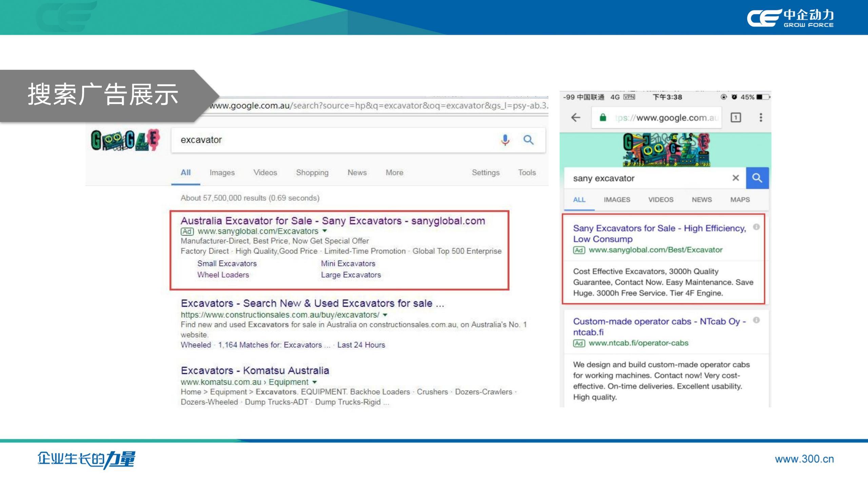Expand constructionsales.com.au URL dropdown arrow
Screen dimensions: 868x488
385,315
